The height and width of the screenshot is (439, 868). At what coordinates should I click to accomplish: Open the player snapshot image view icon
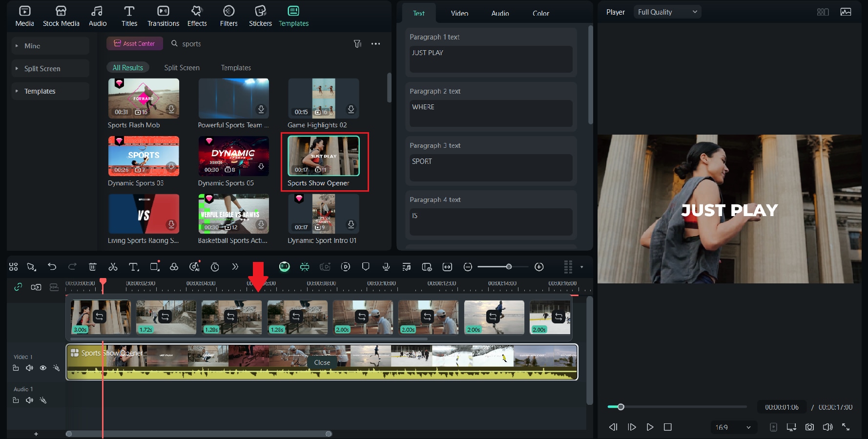pyautogui.click(x=846, y=12)
